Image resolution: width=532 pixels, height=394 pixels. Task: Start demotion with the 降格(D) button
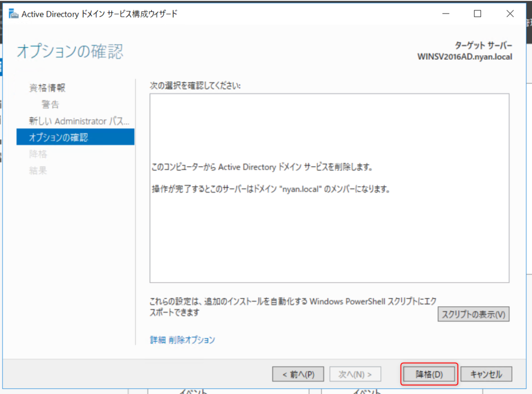[x=429, y=374]
